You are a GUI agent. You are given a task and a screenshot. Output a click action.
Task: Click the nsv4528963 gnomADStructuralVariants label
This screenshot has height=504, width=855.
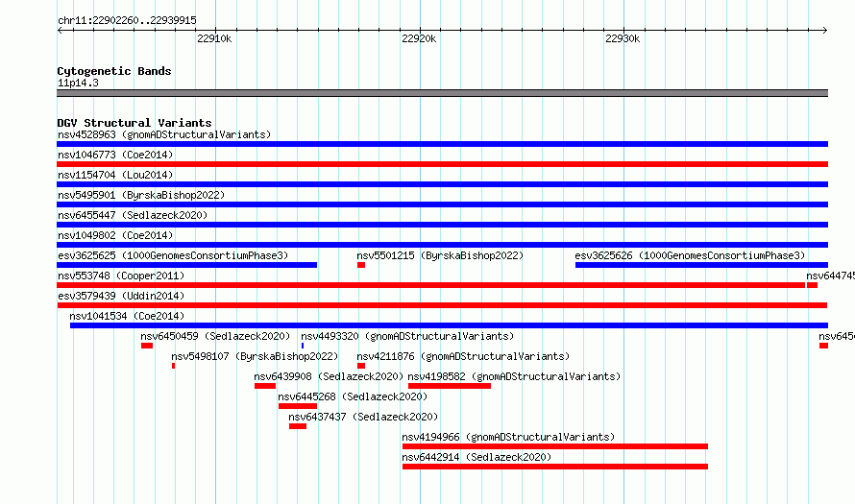pos(164,134)
